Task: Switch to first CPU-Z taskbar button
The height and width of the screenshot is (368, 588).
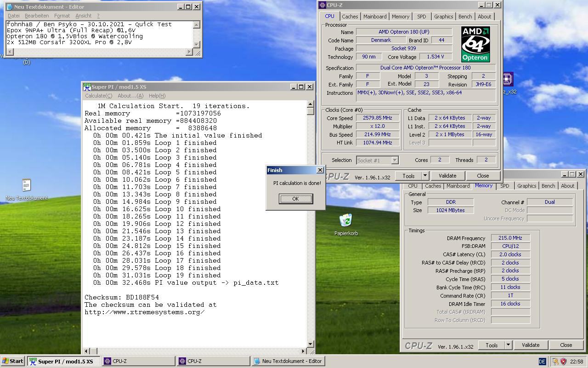Action: pos(139,361)
